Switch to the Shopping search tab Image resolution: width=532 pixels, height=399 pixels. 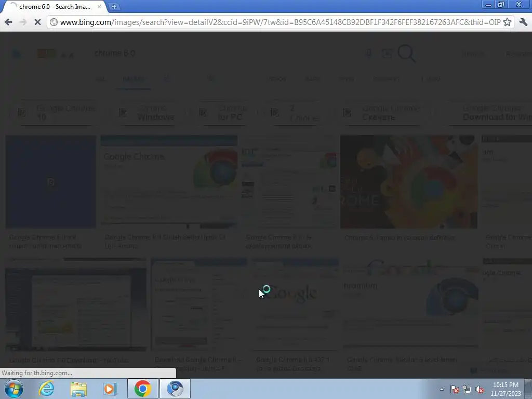[386, 79]
